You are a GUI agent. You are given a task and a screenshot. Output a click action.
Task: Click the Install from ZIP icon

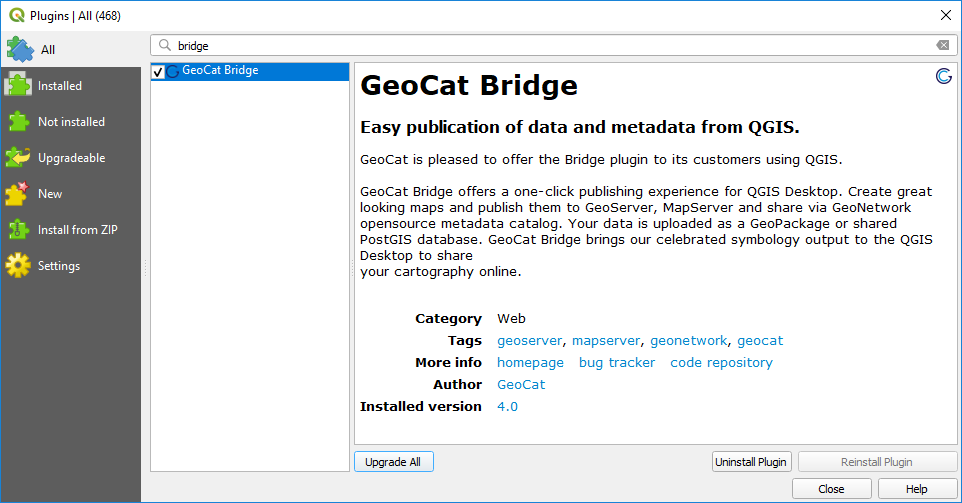pos(18,229)
